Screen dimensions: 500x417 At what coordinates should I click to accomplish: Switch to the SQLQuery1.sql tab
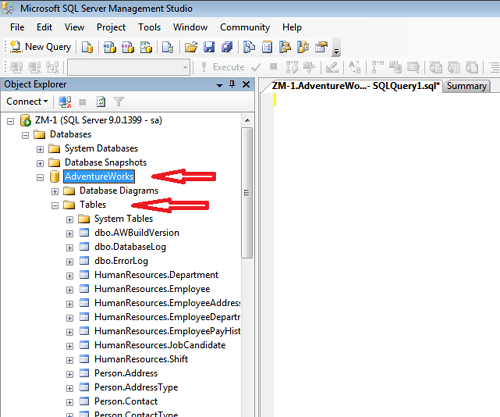pyautogui.click(x=355, y=86)
